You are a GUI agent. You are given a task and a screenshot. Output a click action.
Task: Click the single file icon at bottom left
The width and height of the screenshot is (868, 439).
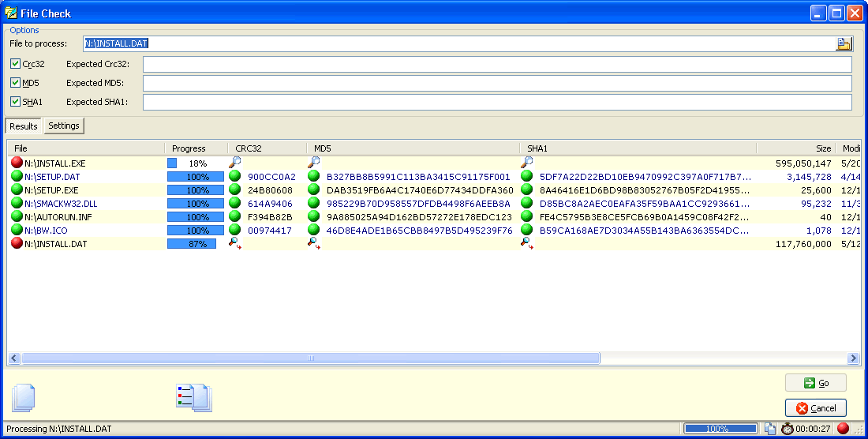[24, 396]
